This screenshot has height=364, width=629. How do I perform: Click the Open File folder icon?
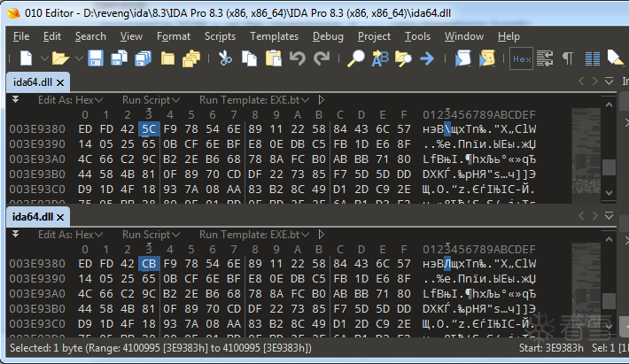point(60,58)
